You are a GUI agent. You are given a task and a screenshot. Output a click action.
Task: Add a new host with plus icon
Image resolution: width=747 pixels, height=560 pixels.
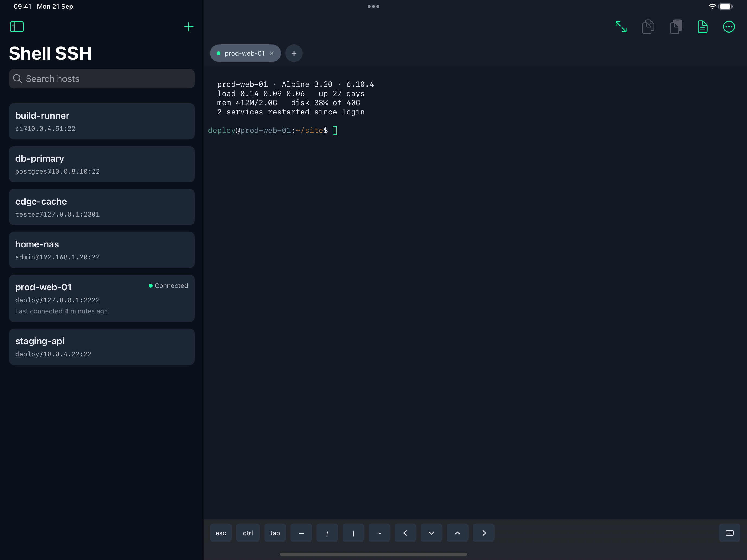pos(188,27)
